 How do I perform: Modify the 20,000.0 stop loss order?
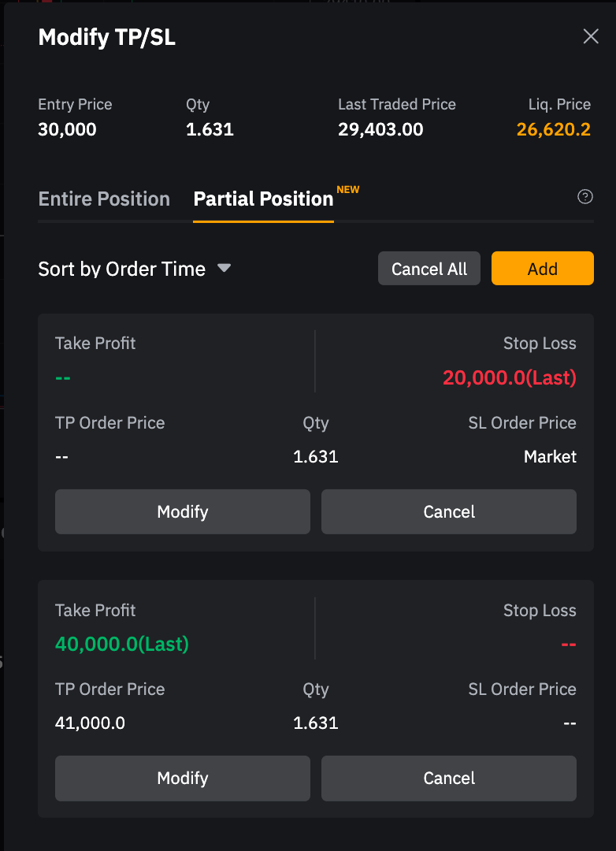click(x=182, y=512)
